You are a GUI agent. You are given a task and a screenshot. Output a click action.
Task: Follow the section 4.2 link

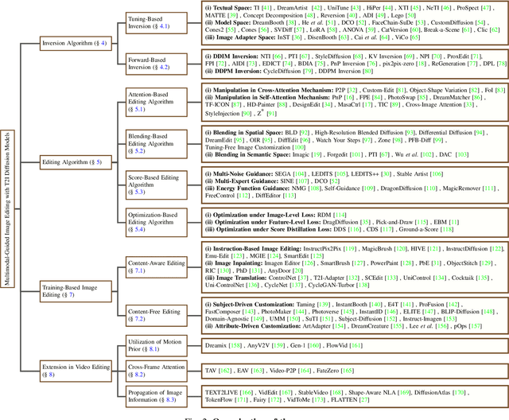point(164,67)
